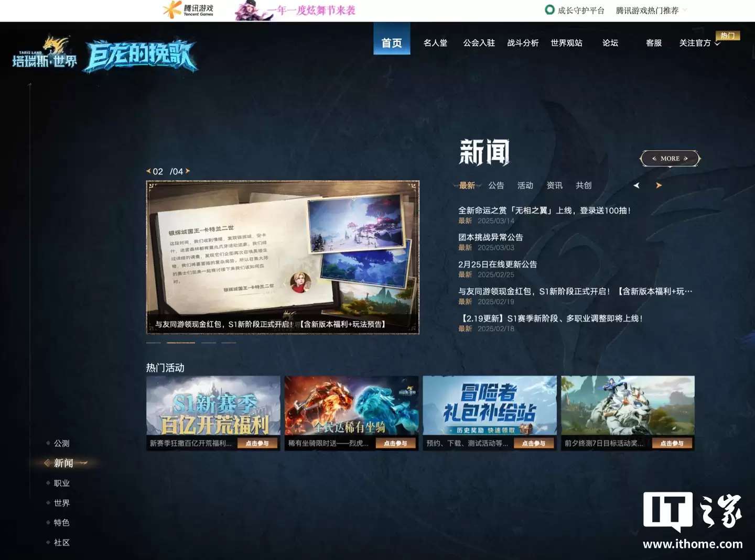Screen dimensions: 755x560
Task: Open the 团本挑战异常公告 news link
Action: tap(490, 237)
